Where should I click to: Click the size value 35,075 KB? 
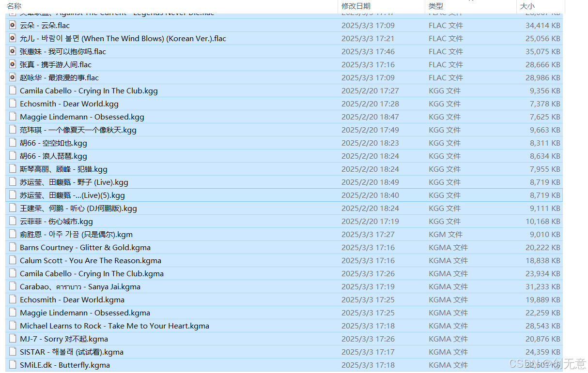click(x=543, y=51)
